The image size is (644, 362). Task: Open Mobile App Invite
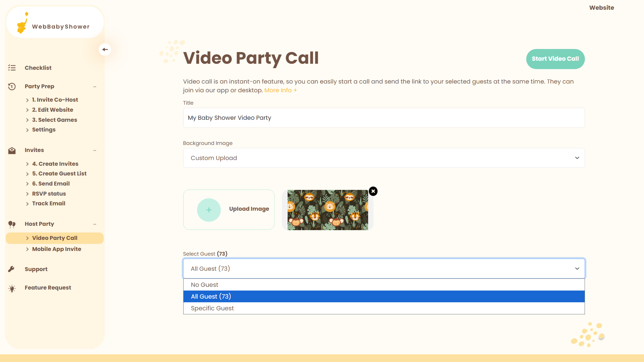click(x=57, y=249)
